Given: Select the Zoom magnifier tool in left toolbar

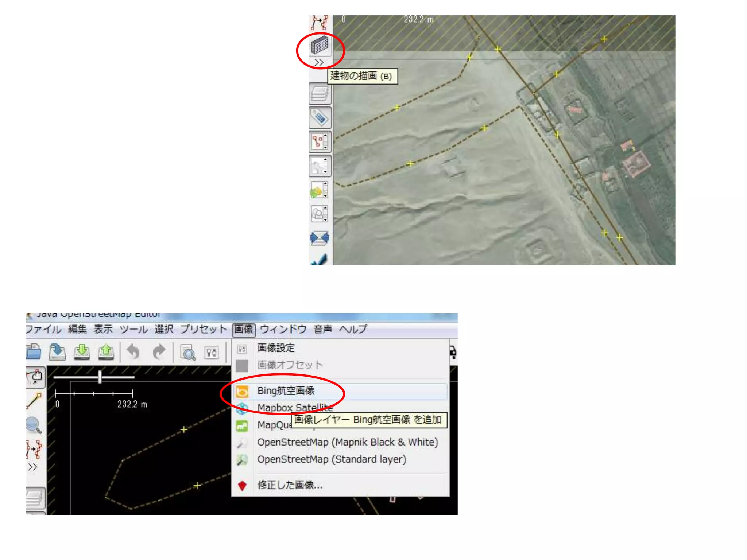Looking at the screenshot, I should 34,425.
